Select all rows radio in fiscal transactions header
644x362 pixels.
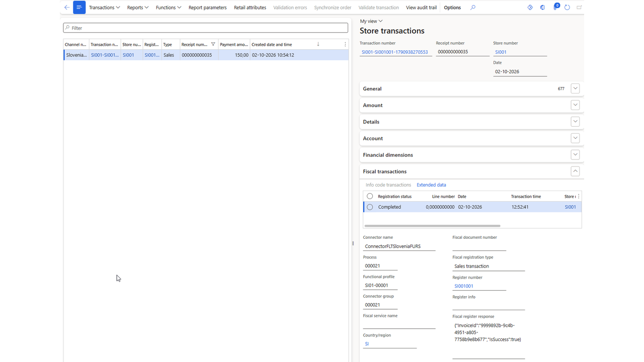370,196
